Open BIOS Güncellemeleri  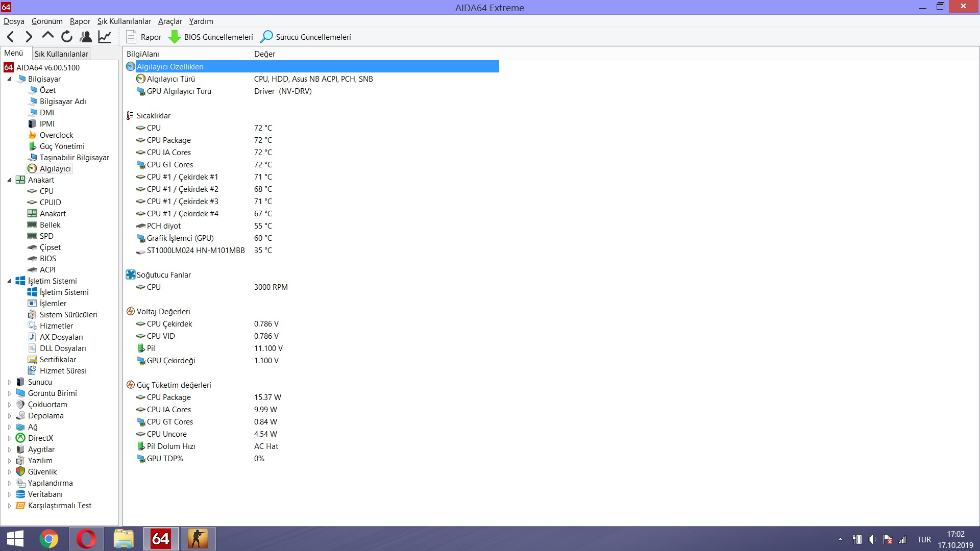click(211, 37)
